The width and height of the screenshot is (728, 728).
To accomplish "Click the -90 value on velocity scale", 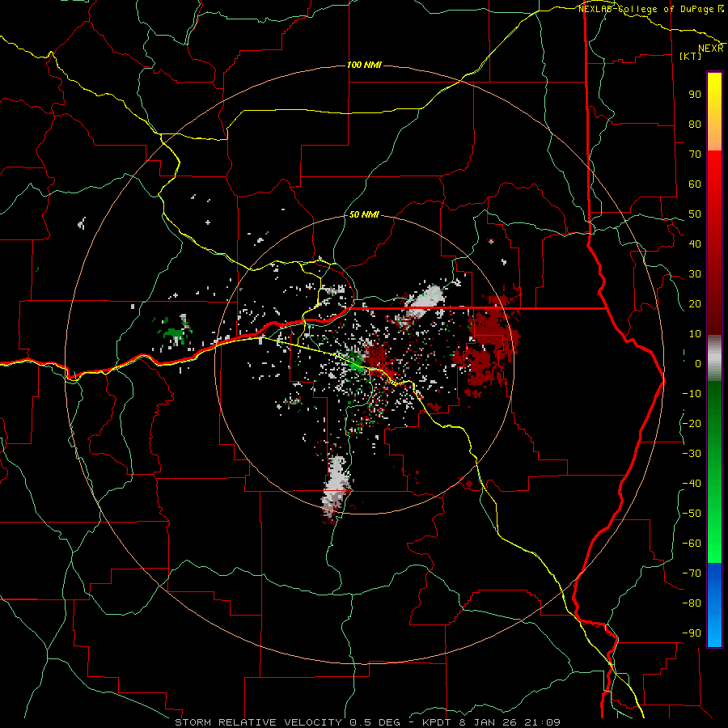I will (692, 633).
